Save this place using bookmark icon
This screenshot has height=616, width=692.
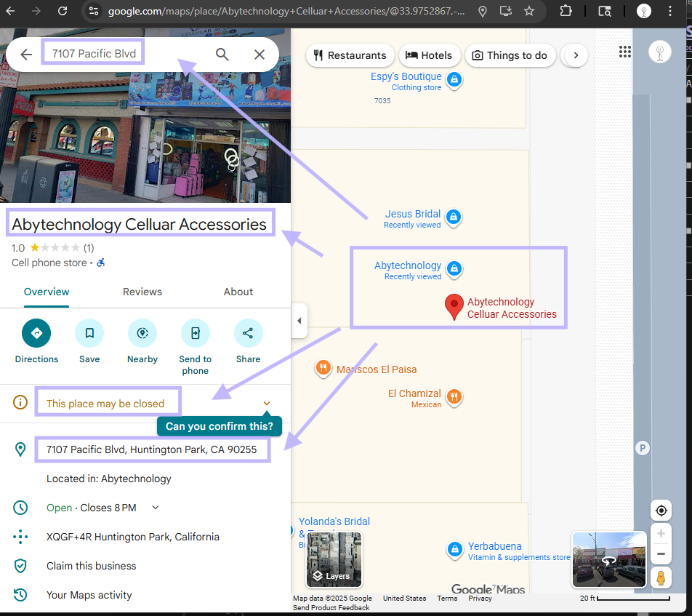[89, 334]
